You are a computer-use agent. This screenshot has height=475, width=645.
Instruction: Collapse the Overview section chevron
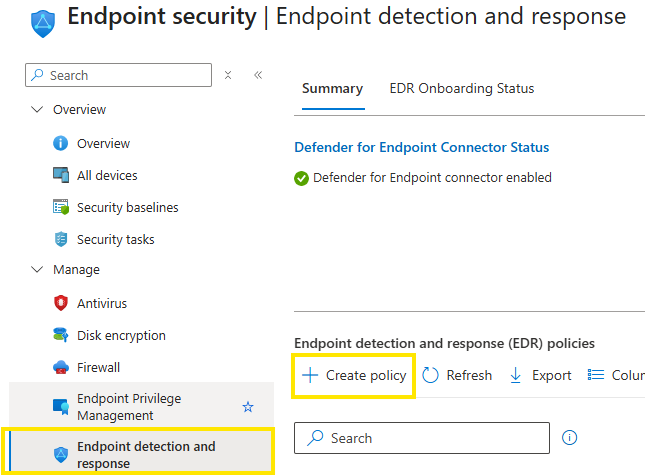[38, 110]
